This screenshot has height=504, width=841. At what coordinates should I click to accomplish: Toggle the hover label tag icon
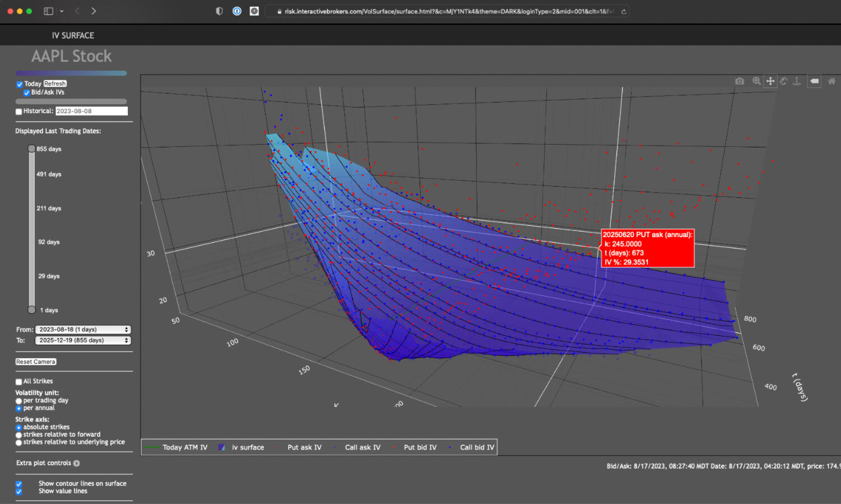click(x=814, y=81)
